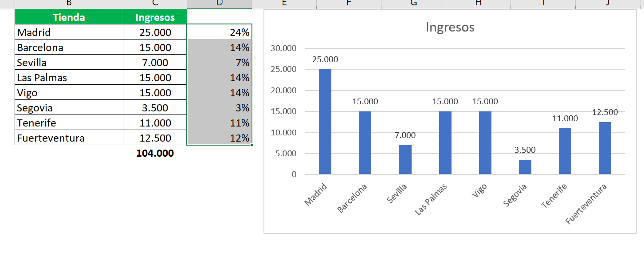Image resolution: width=644 pixels, height=253 pixels.
Task: Select column I header
Action: click(x=543, y=4)
